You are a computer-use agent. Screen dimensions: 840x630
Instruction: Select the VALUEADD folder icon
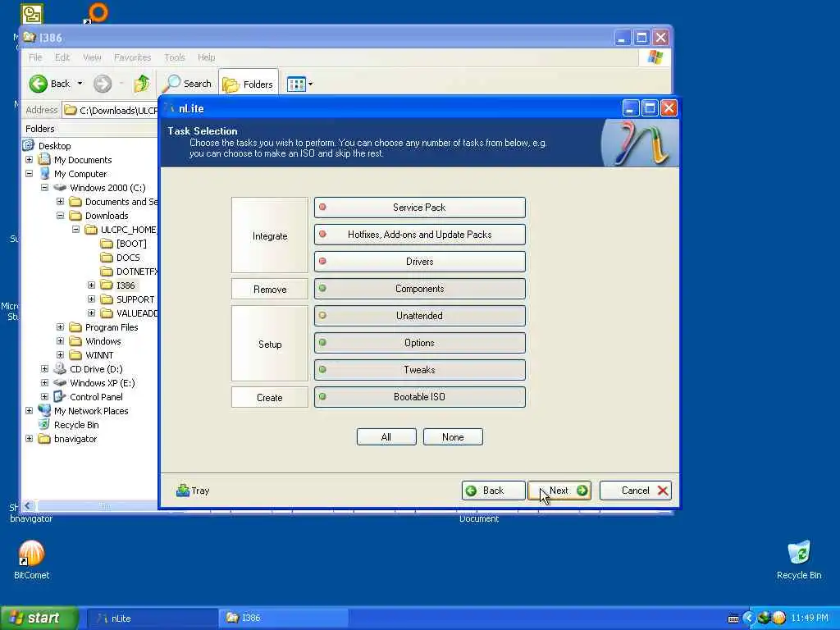(107, 313)
